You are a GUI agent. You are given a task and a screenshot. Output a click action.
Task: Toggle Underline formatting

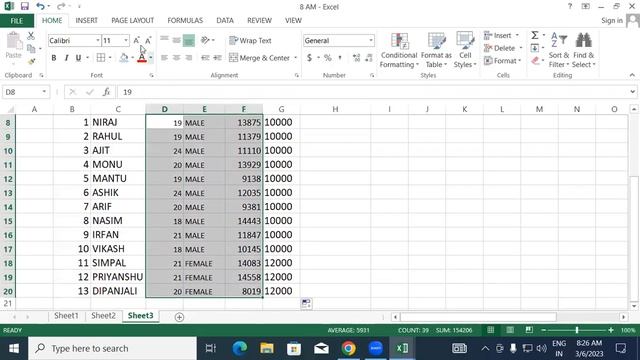(78, 58)
